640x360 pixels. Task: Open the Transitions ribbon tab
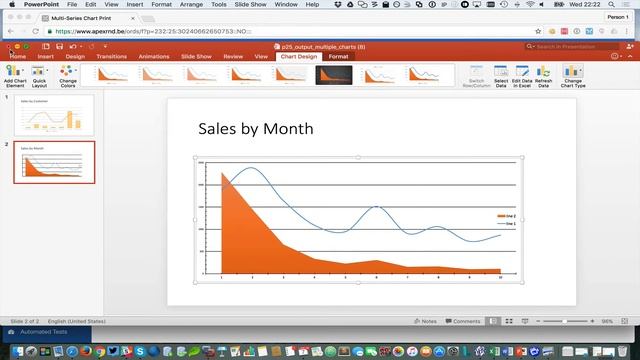[x=111, y=57]
